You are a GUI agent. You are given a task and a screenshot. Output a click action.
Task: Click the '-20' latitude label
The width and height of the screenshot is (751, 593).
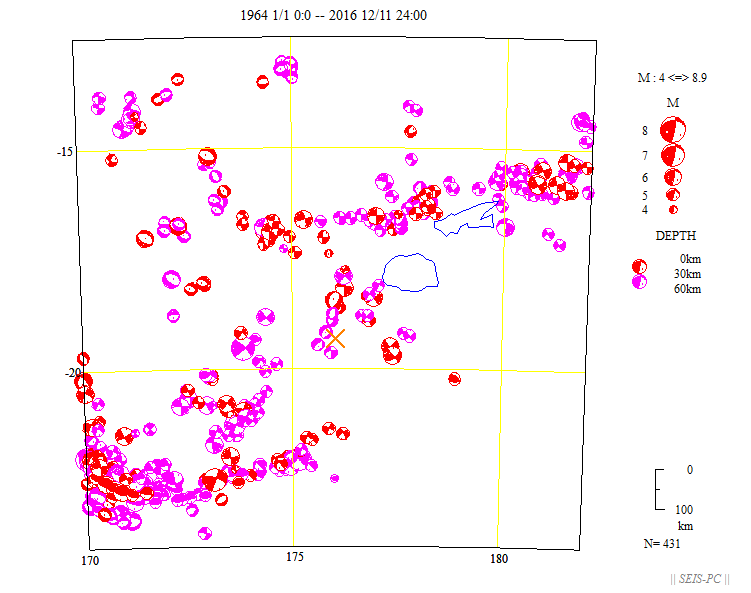coord(73,373)
